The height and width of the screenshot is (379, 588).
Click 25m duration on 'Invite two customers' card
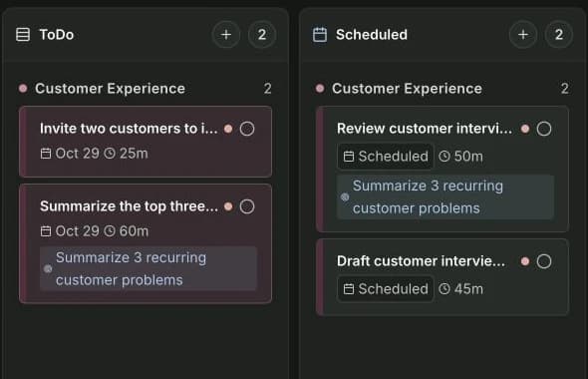click(126, 154)
